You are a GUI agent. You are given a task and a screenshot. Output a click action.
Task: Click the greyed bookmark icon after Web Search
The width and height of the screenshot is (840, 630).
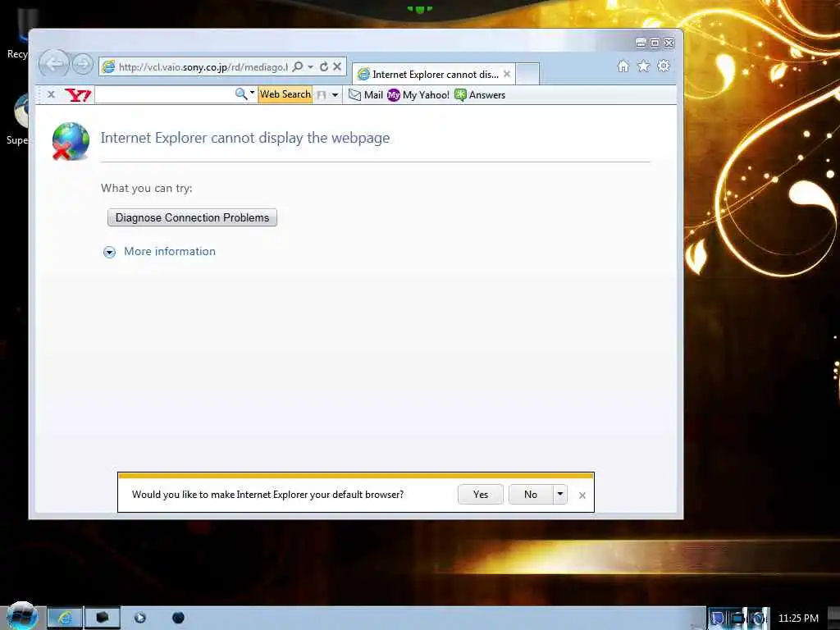tap(322, 95)
